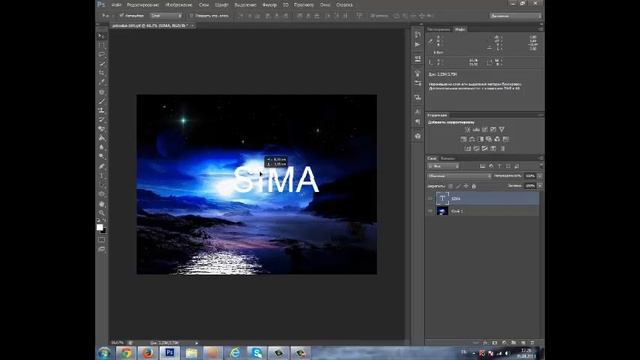Toggle Quick Mask mode in toolbox
Viewport: 640px width, 360px height.
point(102,240)
